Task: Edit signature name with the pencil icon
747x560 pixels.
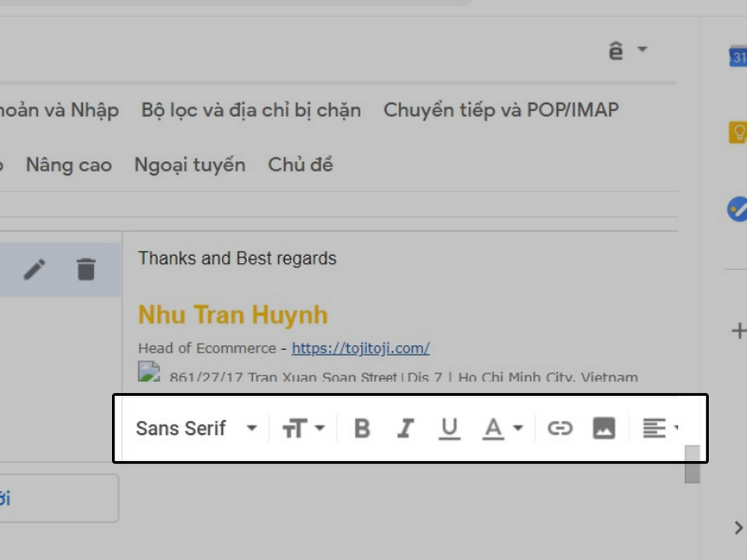Action: click(34, 270)
